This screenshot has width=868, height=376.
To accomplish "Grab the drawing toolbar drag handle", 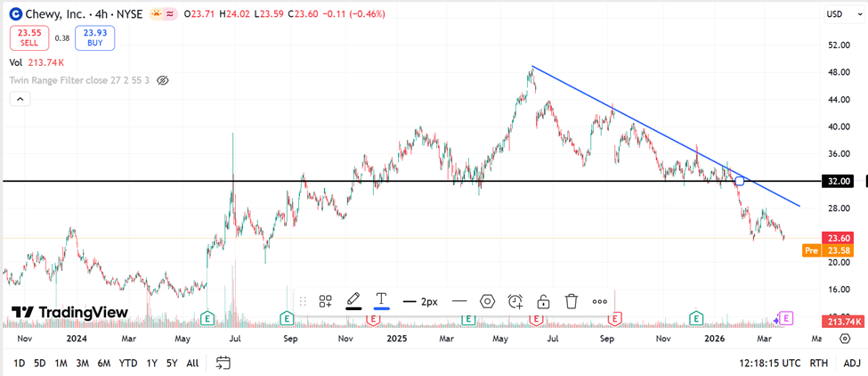I will pyautogui.click(x=303, y=302).
